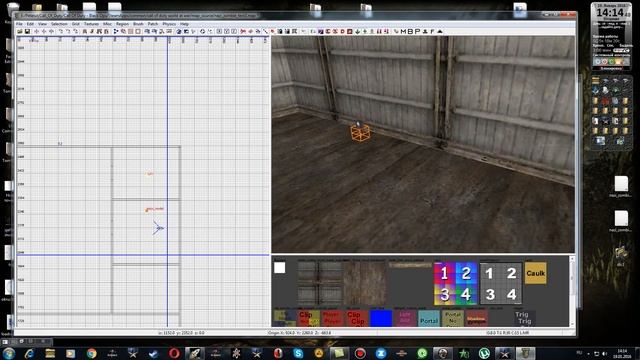Select the pink light grid texture
Image resolution: width=640 pixels, height=360 pixels.
(405, 318)
